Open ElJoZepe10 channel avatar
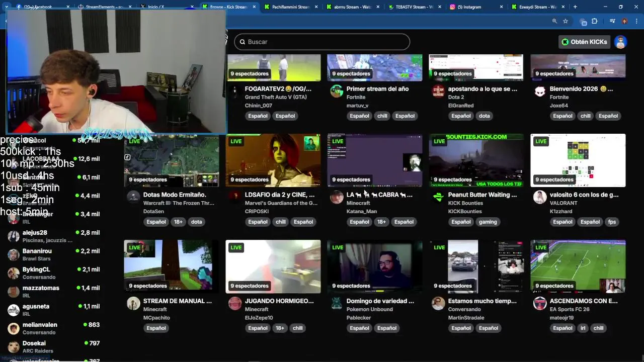Image resolution: width=644 pixels, height=362 pixels. coord(235,303)
